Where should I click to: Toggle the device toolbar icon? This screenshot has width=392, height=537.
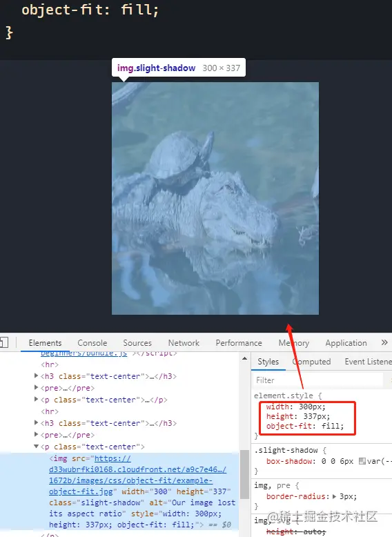click(x=4, y=342)
